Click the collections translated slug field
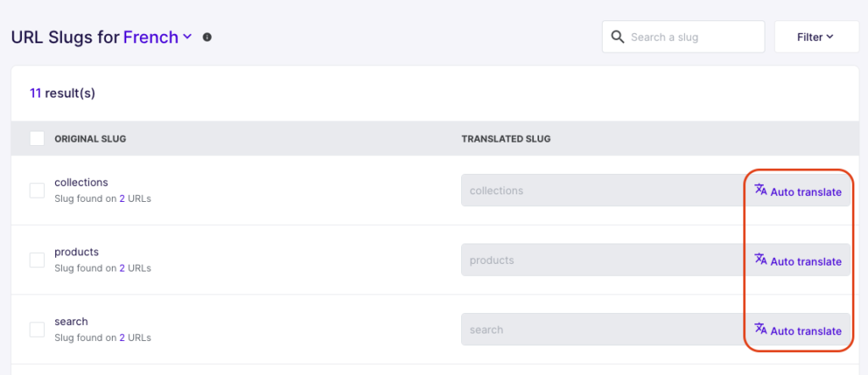 click(x=603, y=191)
